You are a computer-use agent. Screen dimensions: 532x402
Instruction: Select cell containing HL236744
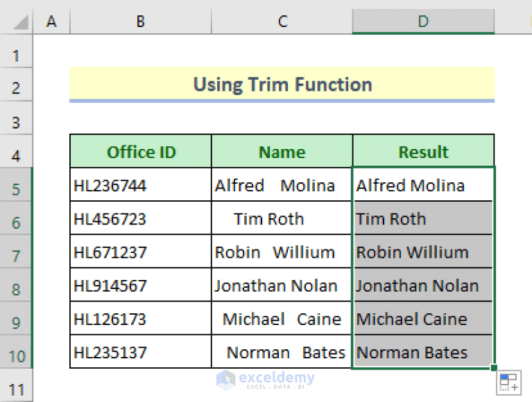[141, 185]
